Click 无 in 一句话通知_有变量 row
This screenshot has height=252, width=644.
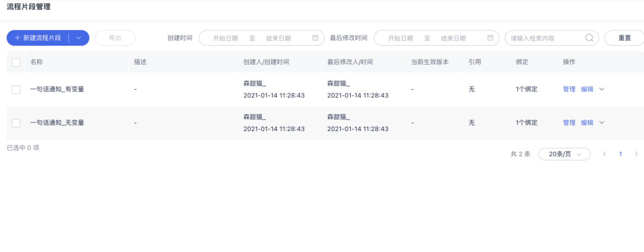click(x=471, y=89)
